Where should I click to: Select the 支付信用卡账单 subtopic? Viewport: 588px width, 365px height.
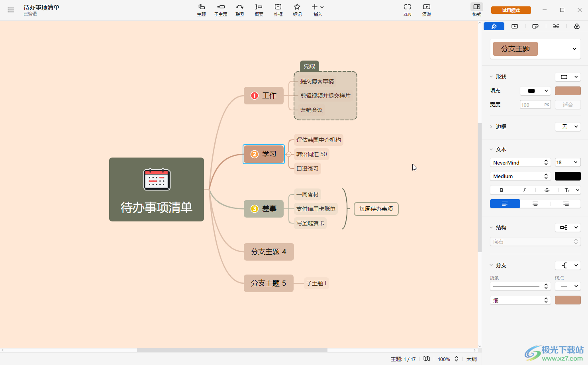point(316,209)
